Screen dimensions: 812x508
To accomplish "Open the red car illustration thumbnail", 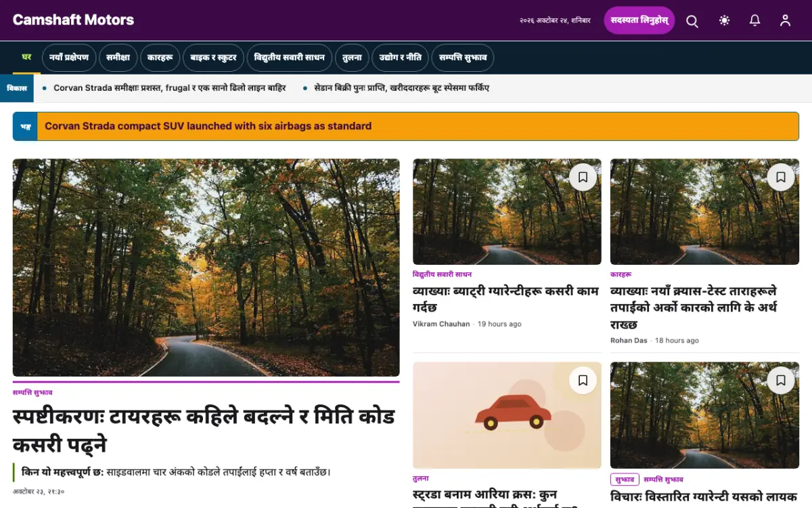I will tap(507, 415).
